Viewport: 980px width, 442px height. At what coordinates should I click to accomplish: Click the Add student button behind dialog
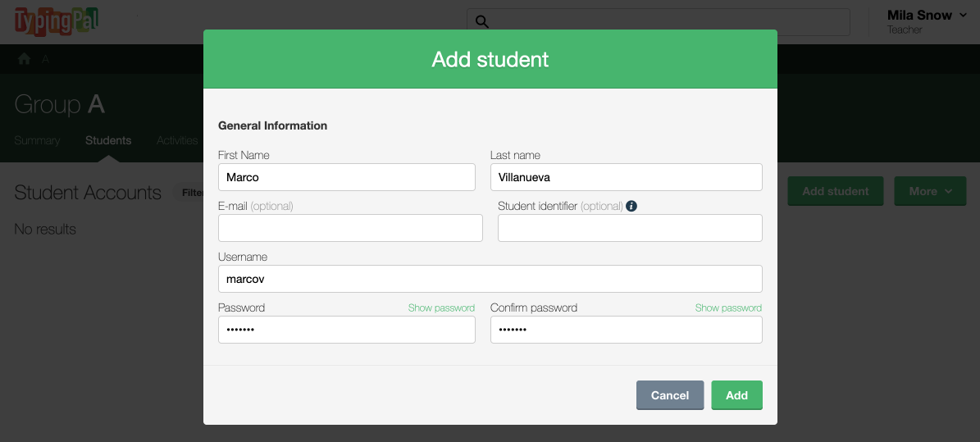835,191
